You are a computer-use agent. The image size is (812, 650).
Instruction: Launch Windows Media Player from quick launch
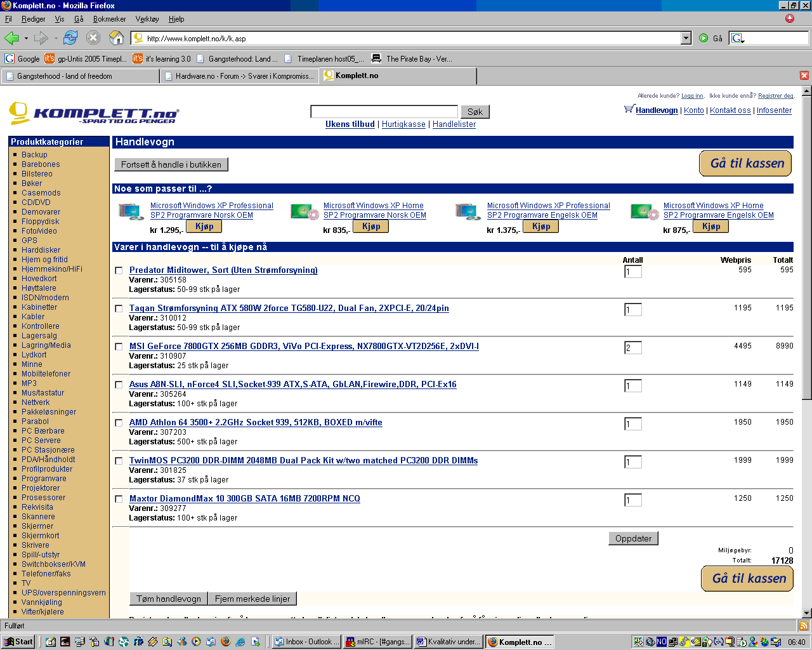tap(196, 642)
